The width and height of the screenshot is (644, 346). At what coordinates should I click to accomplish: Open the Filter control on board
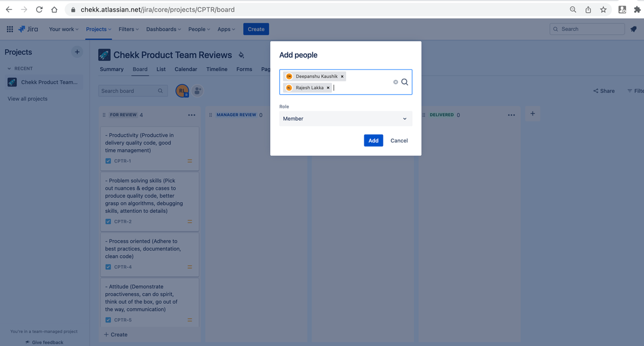click(x=635, y=91)
